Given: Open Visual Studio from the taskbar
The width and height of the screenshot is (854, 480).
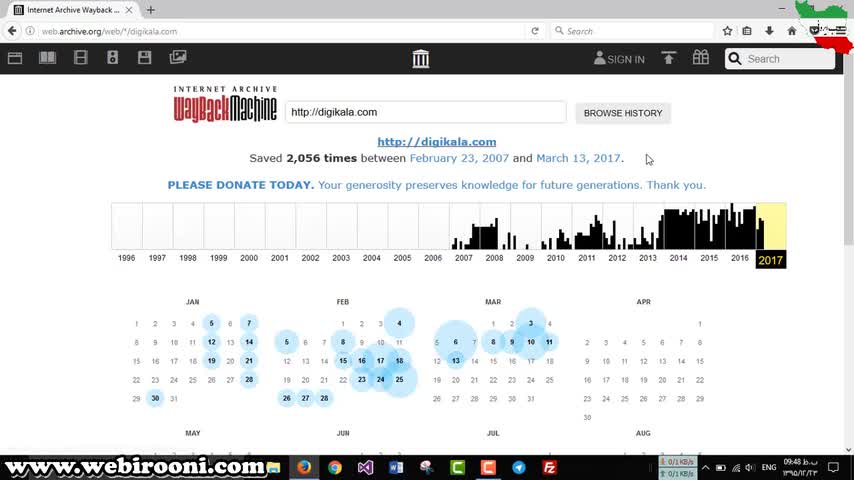Looking at the screenshot, I should (x=365, y=467).
